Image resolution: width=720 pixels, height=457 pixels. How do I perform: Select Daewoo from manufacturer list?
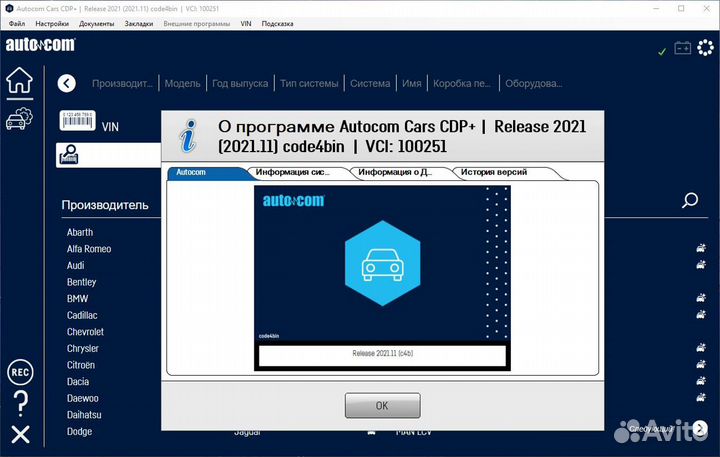click(x=83, y=398)
